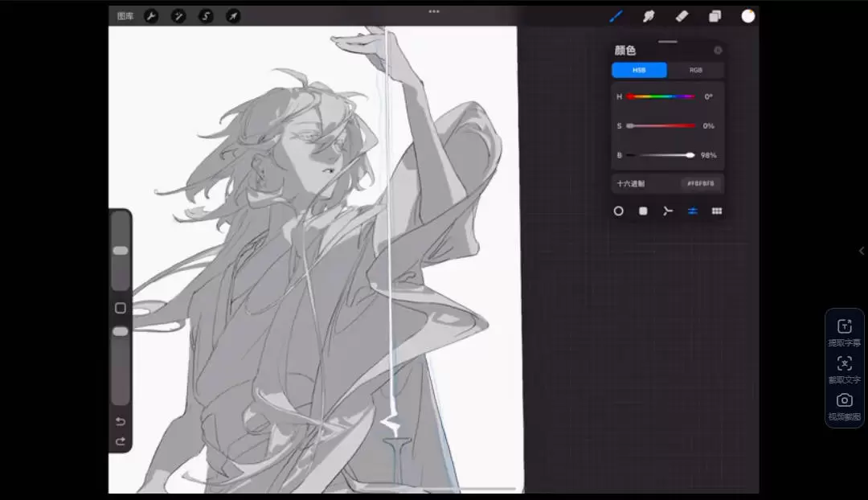Open the Layers panel

[714, 16]
